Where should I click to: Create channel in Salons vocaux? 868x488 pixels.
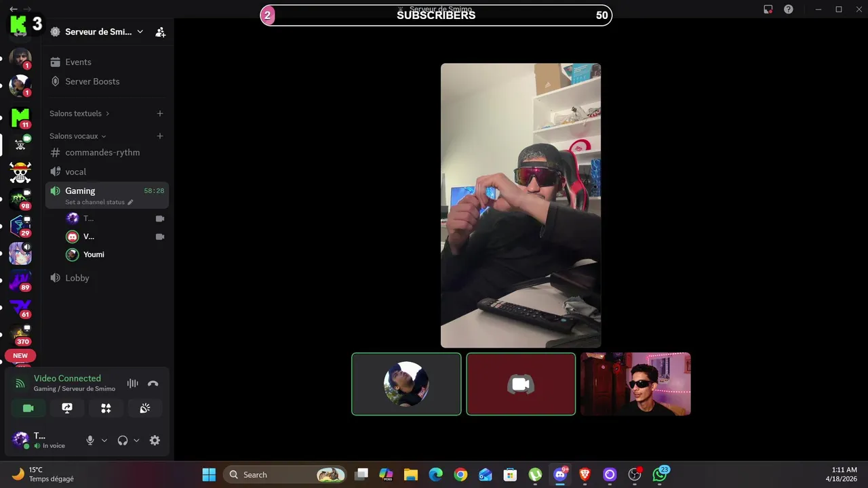pos(160,136)
